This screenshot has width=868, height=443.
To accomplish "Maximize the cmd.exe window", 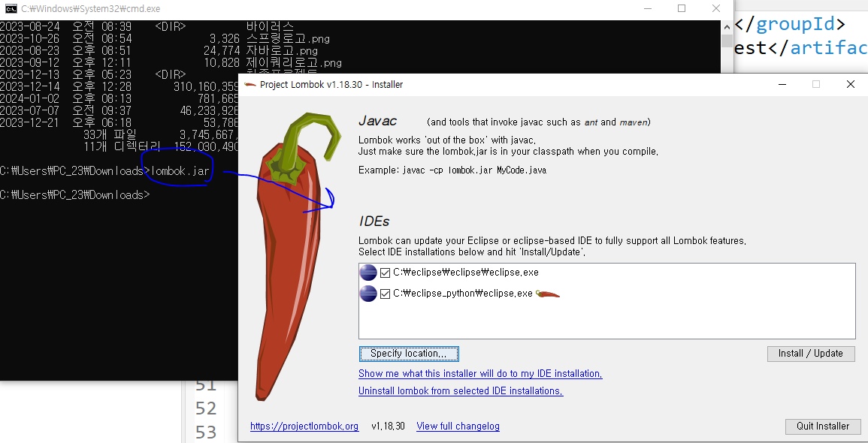I will 682,9.
